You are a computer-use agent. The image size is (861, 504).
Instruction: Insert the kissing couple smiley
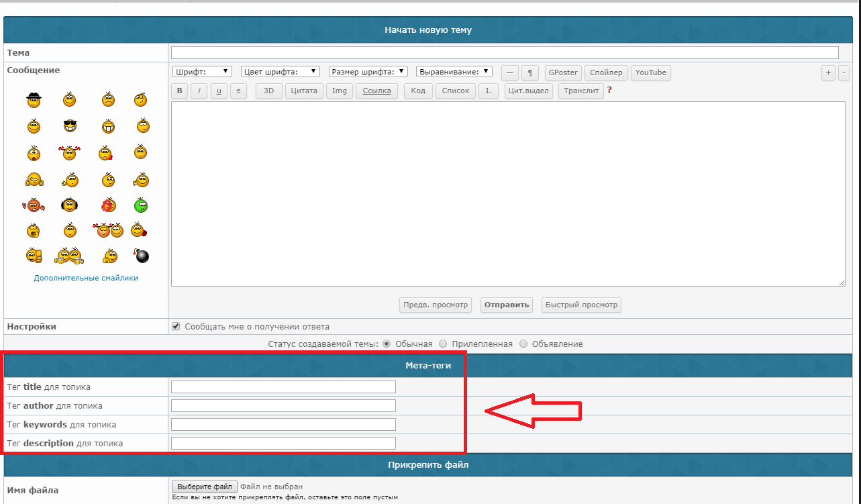pos(109,230)
